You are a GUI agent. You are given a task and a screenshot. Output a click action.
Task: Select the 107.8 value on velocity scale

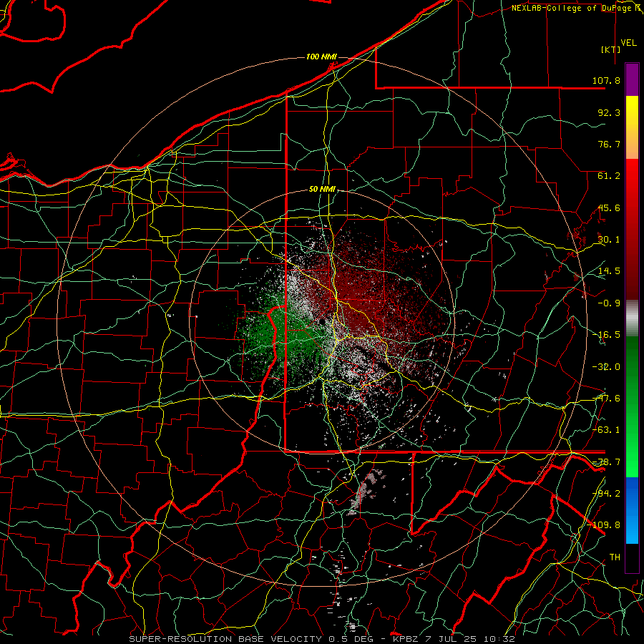[606, 80]
